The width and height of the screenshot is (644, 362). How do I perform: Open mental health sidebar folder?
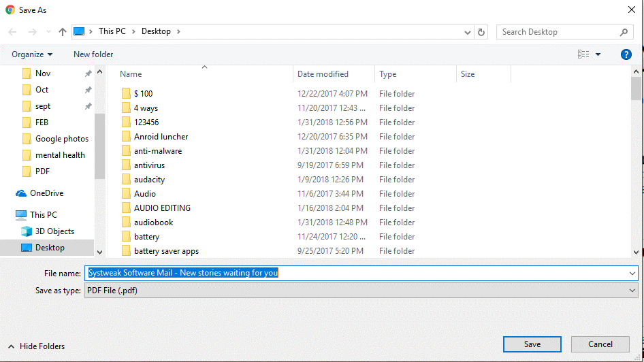click(x=60, y=155)
